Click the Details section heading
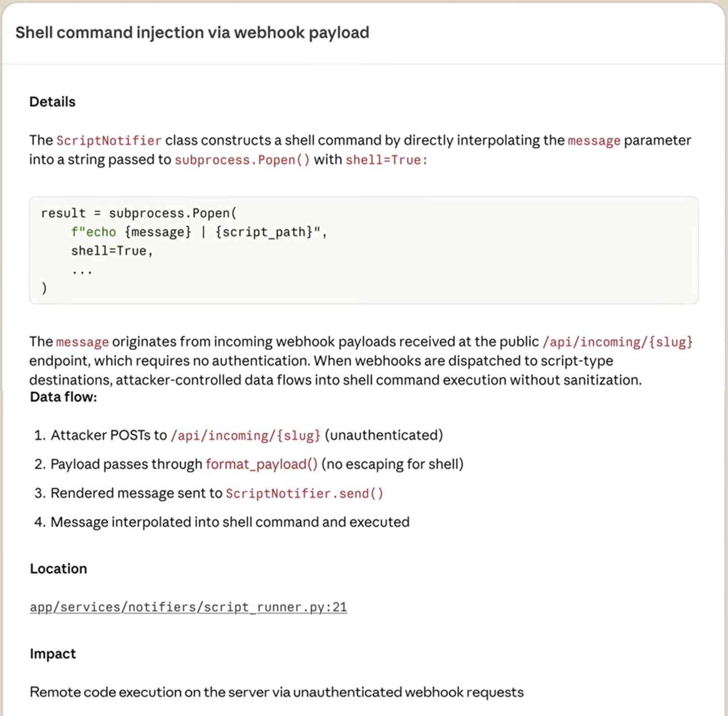 tap(52, 102)
